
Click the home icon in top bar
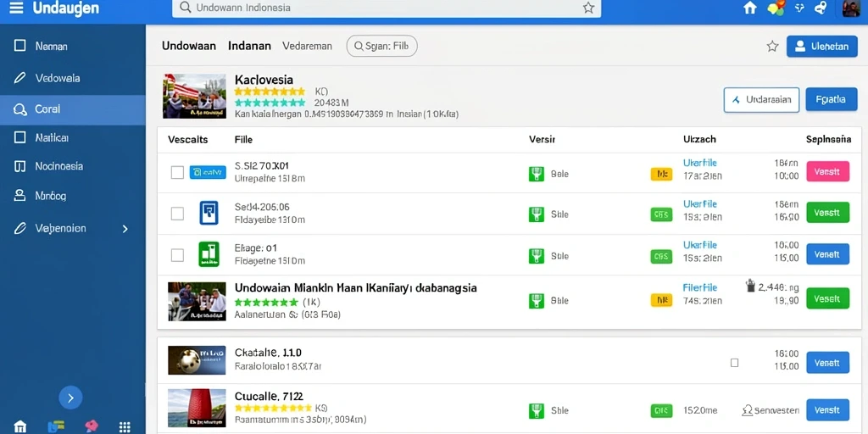[x=749, y=8]
